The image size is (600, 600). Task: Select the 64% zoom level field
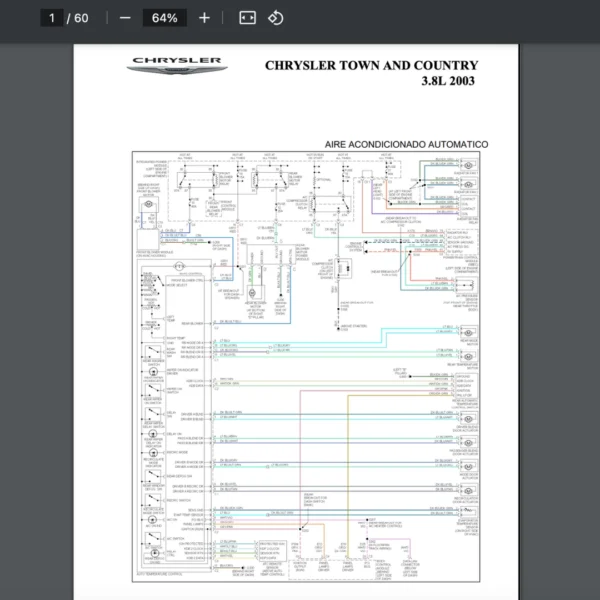[165, 18]
